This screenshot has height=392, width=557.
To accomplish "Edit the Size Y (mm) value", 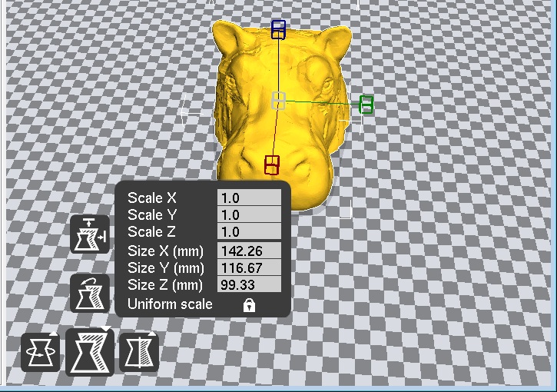I will pos(249,267).
